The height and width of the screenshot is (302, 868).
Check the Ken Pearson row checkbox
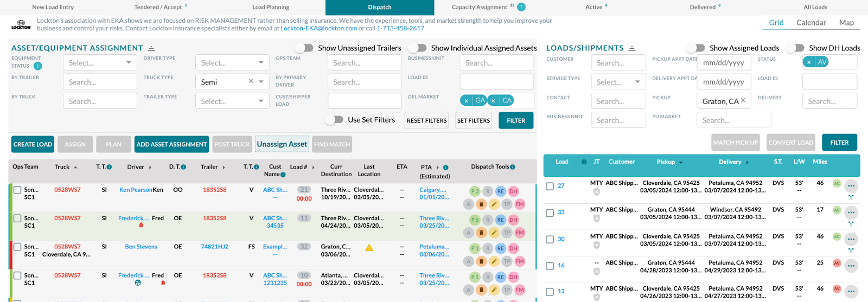pyautogui.click(x=17, y=190)
